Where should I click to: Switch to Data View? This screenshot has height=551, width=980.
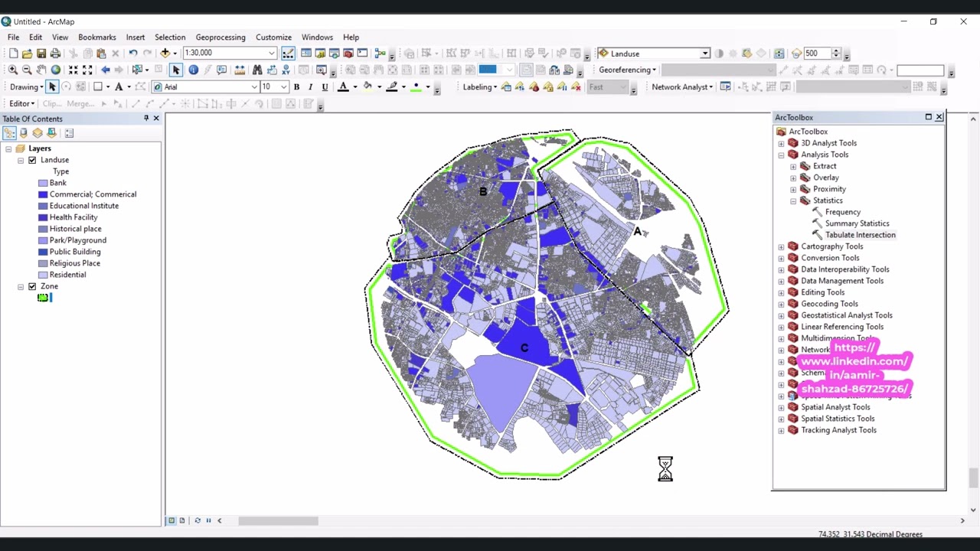tap(171, 520)
